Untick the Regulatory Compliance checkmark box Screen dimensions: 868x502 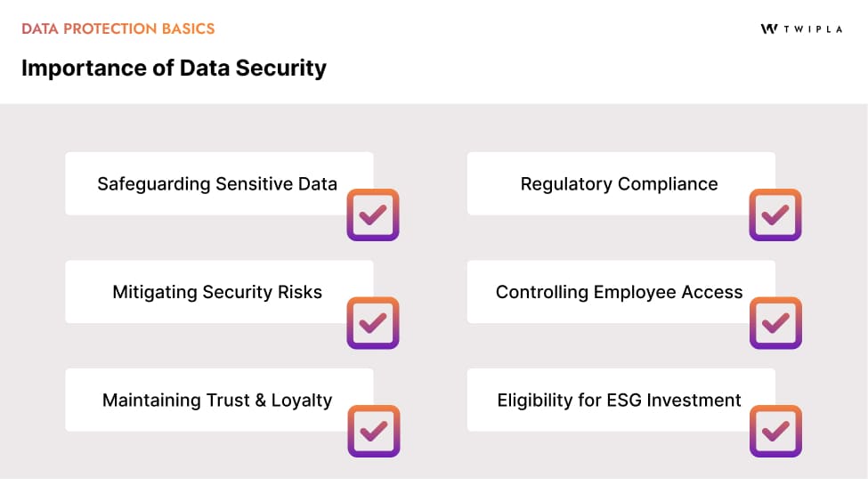tap(775, 215)
